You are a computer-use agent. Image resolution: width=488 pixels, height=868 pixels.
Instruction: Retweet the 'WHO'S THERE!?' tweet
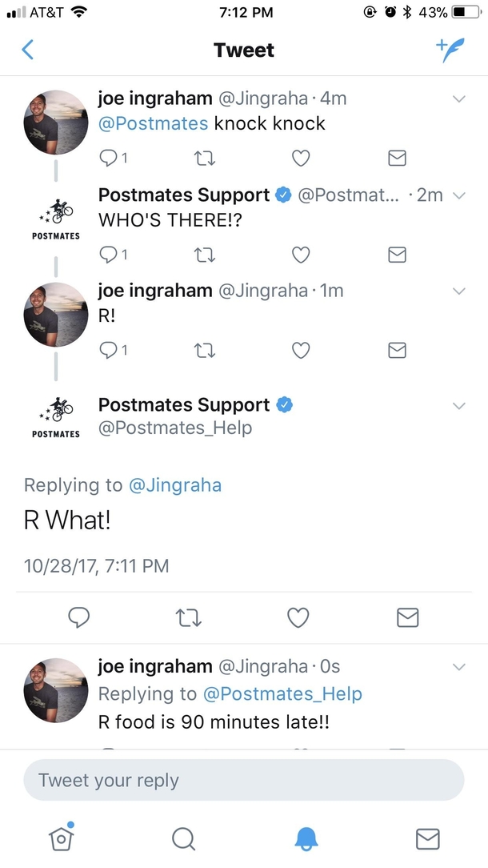[x=206, y=255]
